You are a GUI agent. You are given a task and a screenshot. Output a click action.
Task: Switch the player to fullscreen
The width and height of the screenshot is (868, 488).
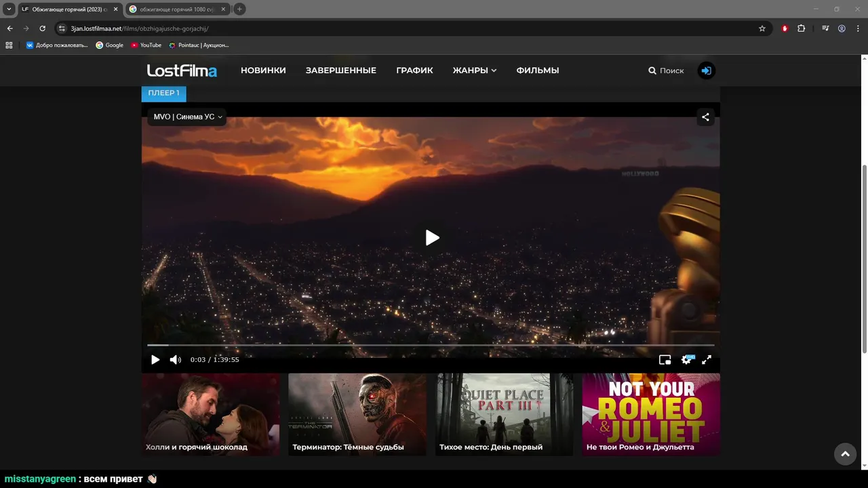tap(707, 360)
